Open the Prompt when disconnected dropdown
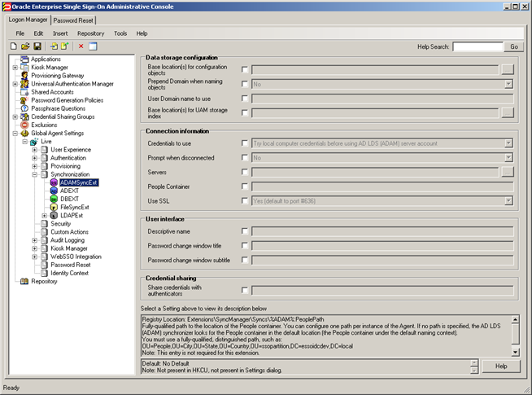 [x=508, y=157]
